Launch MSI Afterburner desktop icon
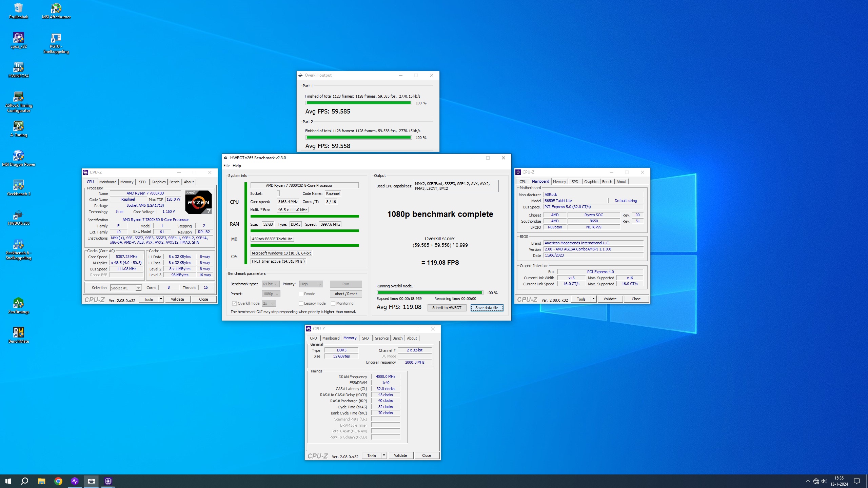This screenshot has height=488, width=868. tap(56, 11)
